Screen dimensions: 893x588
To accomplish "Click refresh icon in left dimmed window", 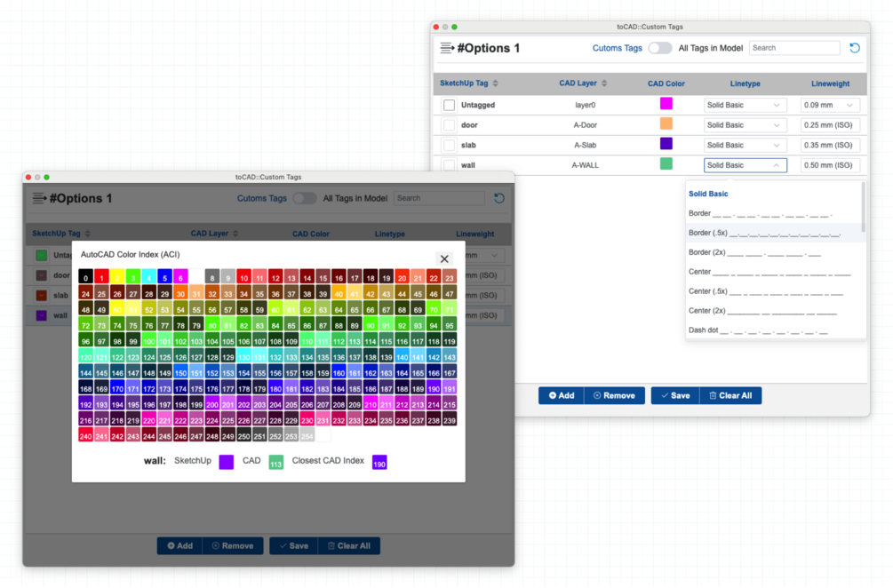I will click(498, 199).
